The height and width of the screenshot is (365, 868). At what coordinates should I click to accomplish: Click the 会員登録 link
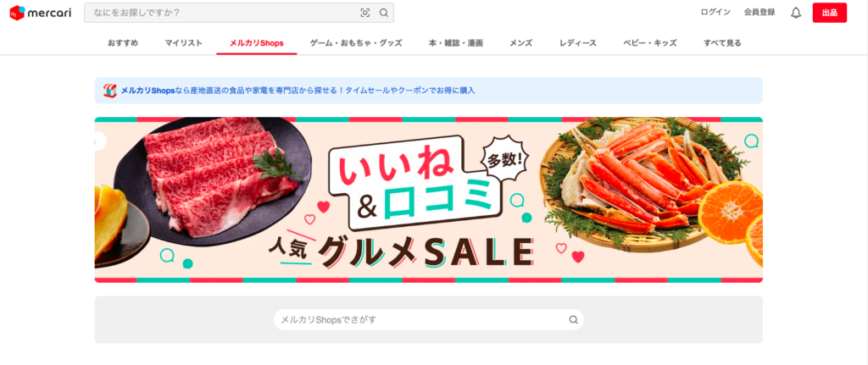759,12
